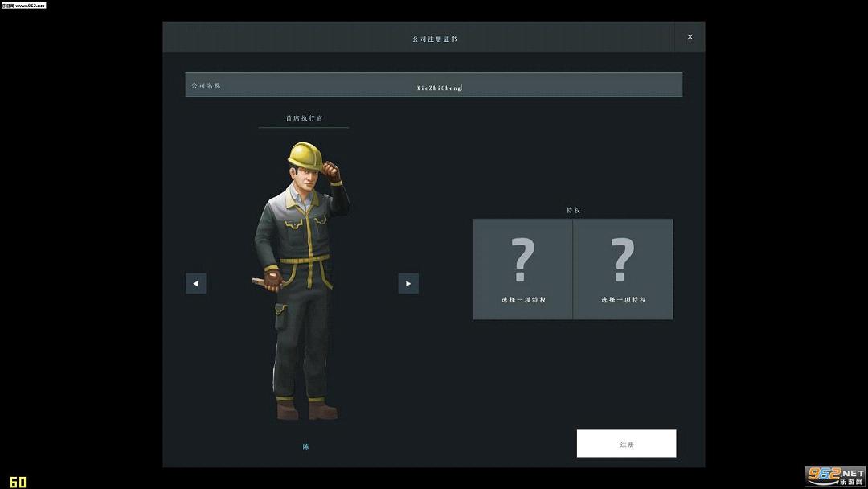The image size is (868, 489).
Task: Click the right perk slot question mark
Action: 622,260
